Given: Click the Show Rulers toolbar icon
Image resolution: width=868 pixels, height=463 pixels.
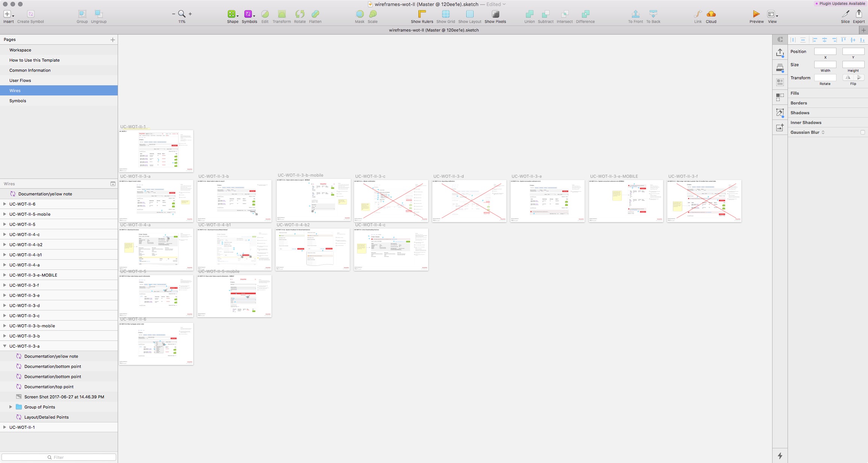Looking at the screenshot, I should (422, 14).
